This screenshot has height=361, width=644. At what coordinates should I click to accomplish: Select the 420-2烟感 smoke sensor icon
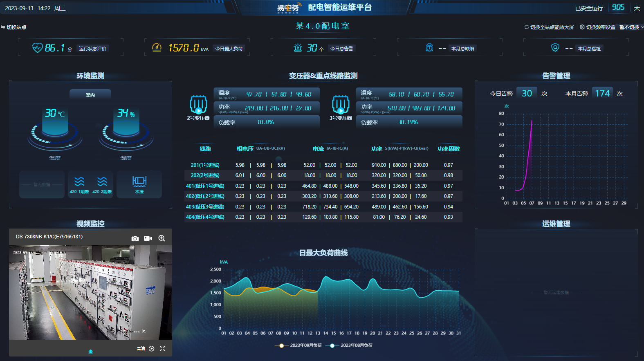(102, 184)
